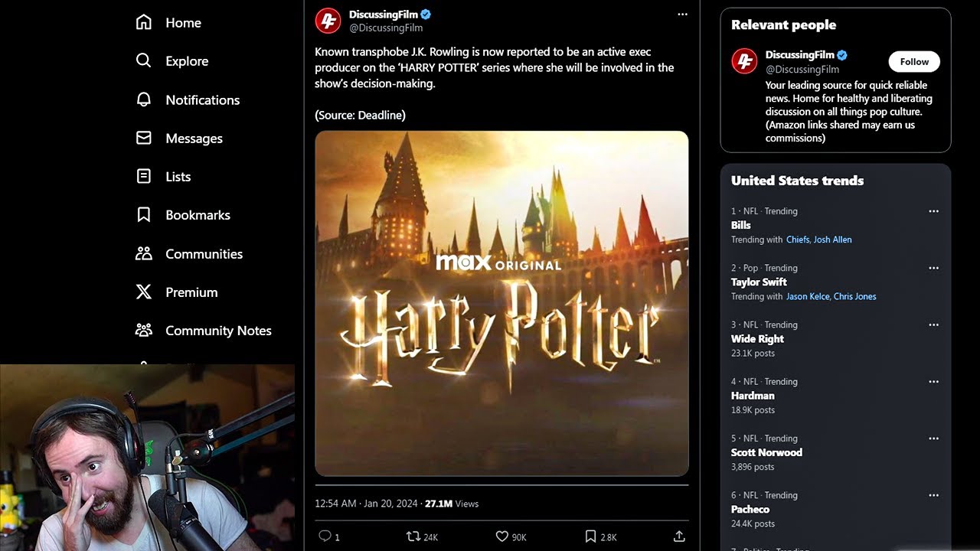Screen dimensions: 980x551
Task: Go to Home in navigation
Action: (x=183, y=23)
